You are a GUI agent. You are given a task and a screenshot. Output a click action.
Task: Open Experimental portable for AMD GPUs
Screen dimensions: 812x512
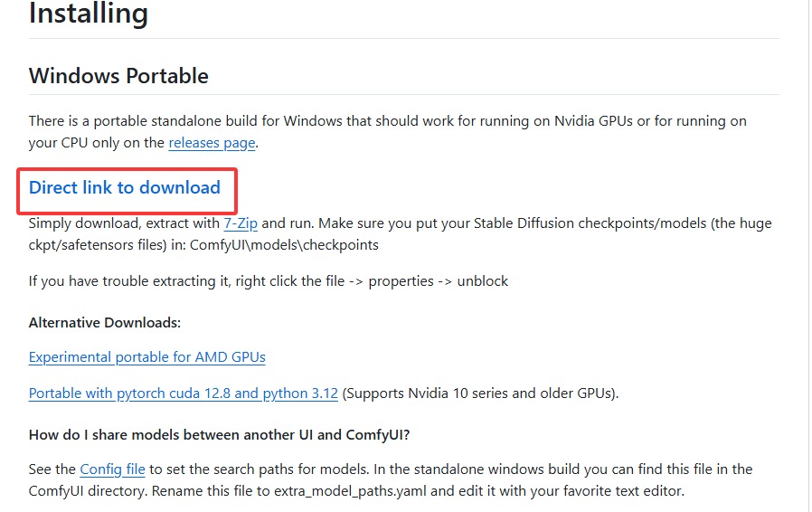pos(147,356)
